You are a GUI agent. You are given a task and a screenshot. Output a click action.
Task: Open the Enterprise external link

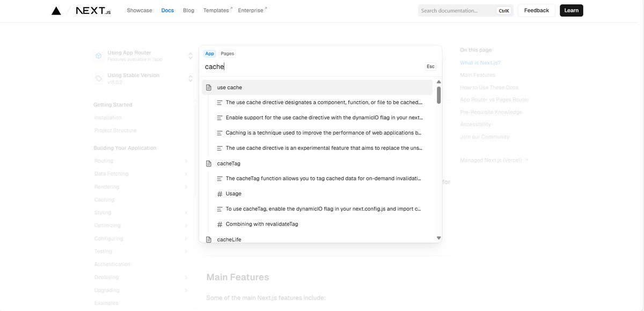coord(252,10)
